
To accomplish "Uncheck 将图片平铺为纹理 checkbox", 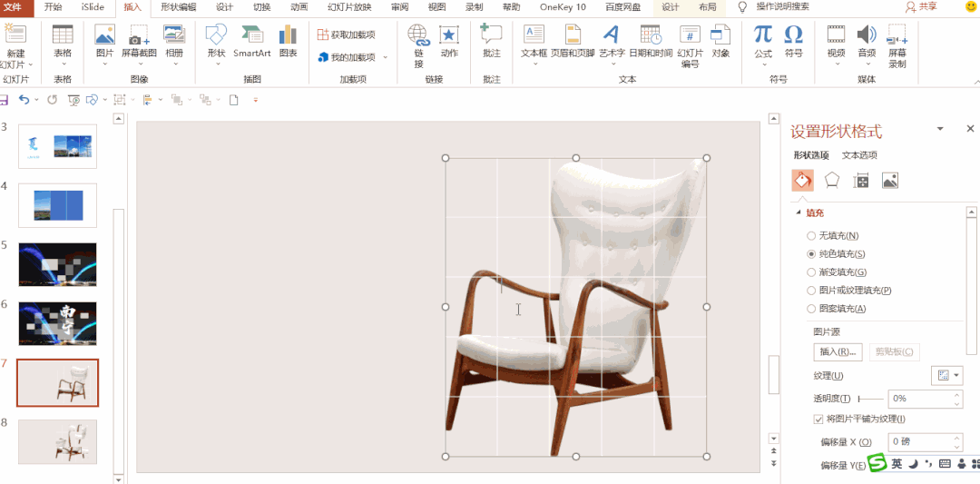I will point(818,419).
